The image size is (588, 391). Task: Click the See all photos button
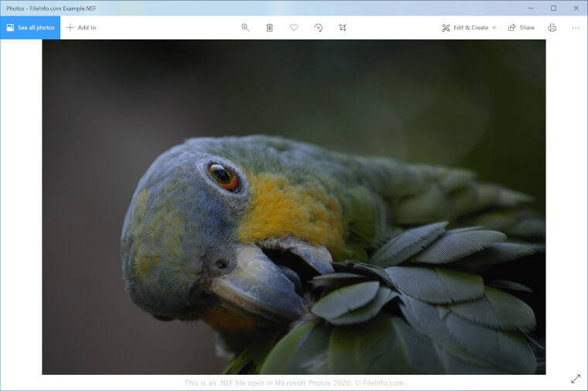pos(30,27)
